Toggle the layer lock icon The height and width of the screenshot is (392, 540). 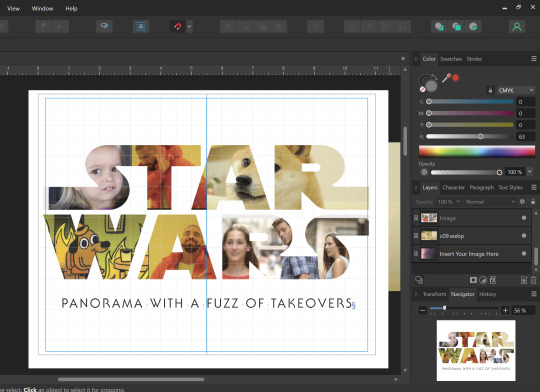[x=533, y=202]
